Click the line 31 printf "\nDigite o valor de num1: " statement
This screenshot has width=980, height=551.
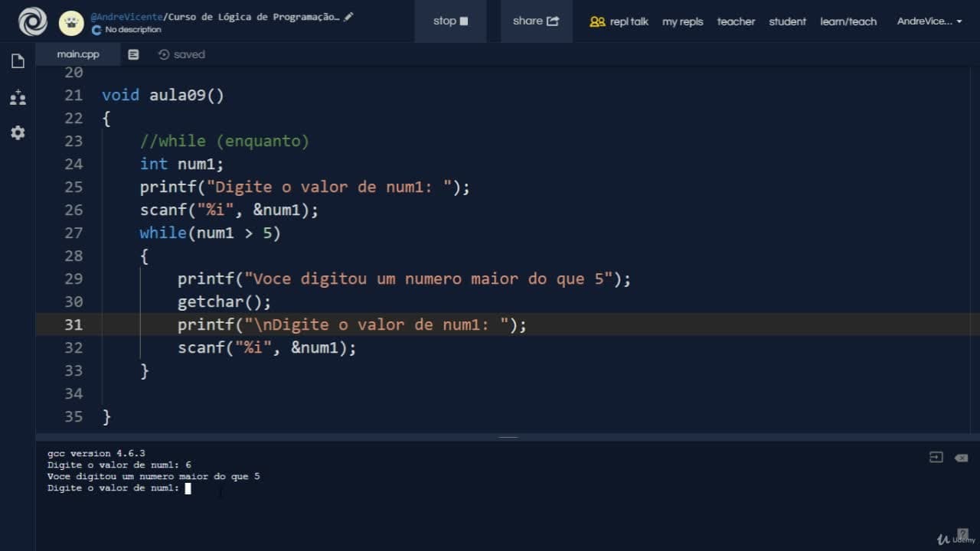(352, 324)
